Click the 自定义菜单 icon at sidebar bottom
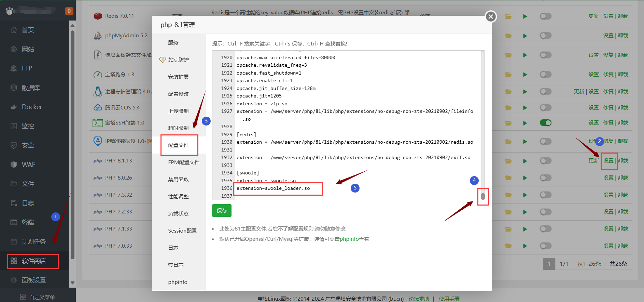 tap(23, 297)
